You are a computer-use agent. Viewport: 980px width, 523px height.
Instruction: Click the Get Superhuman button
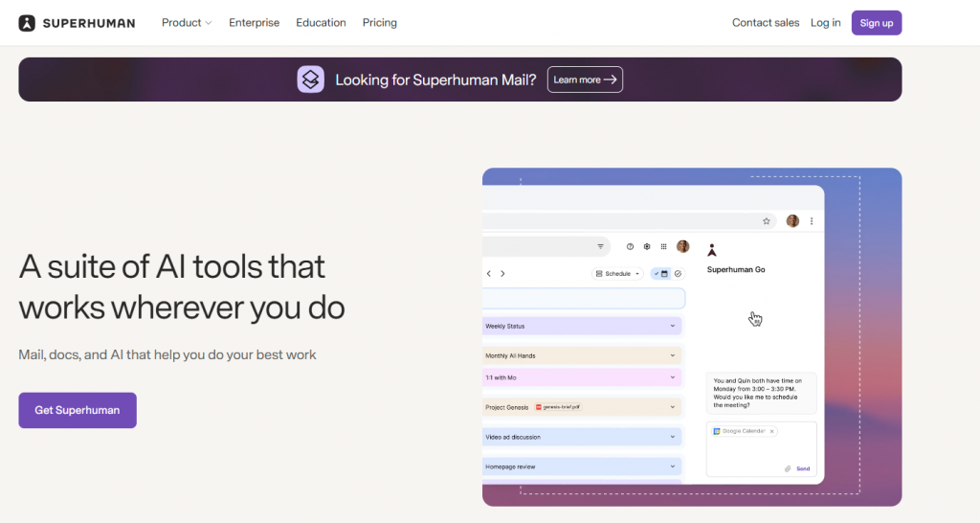(x=78, y=410)
